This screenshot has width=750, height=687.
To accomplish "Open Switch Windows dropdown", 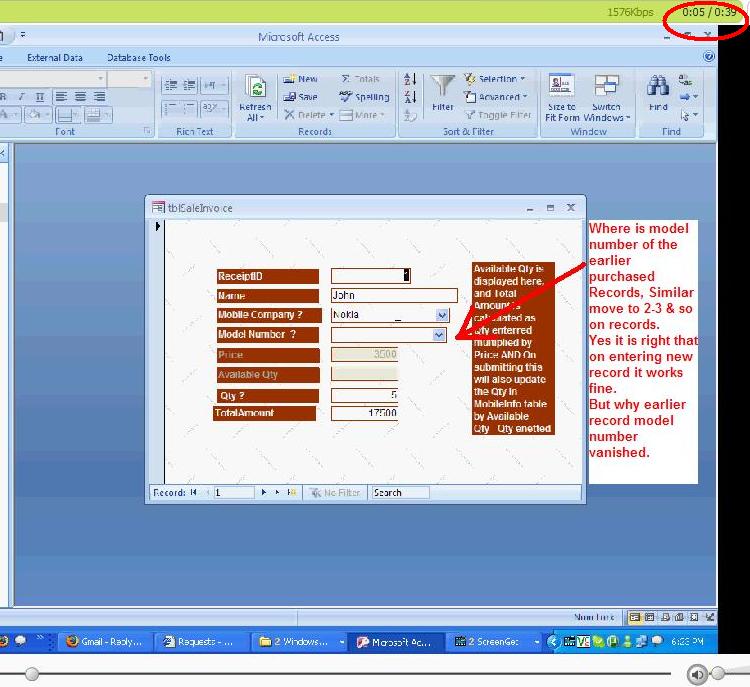I will coord(607,98).
